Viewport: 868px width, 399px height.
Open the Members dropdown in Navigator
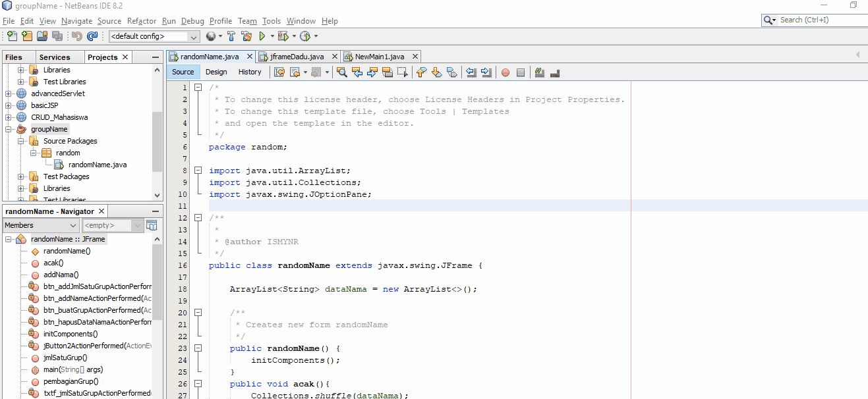71,225
